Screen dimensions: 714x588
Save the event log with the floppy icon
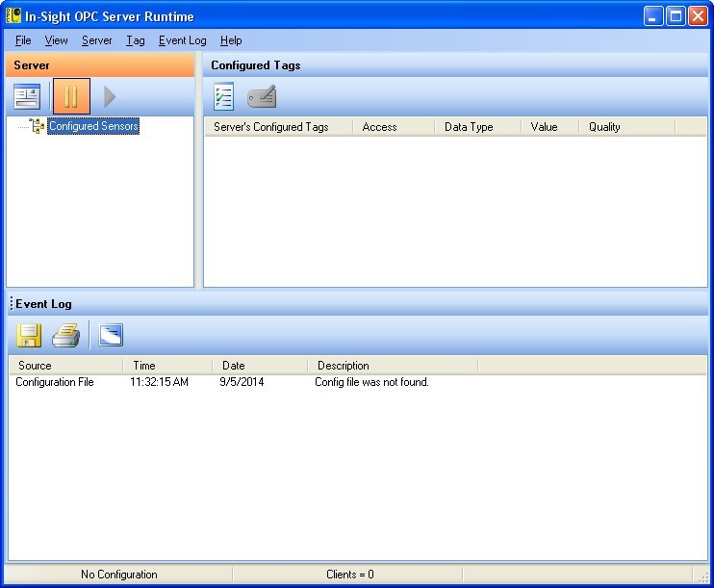tap(29, 336)
